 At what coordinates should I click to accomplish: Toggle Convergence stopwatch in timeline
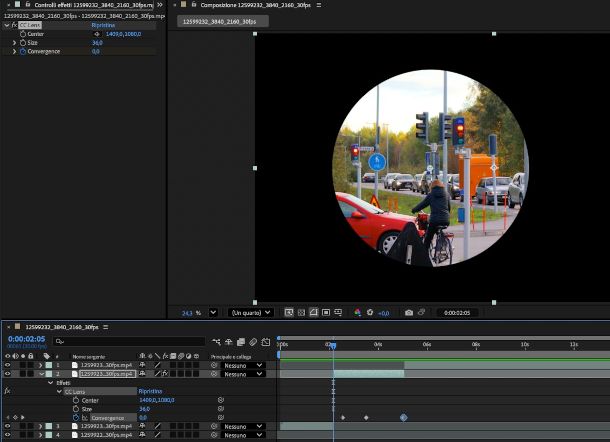pyautogui.click(x=76, y=417)
